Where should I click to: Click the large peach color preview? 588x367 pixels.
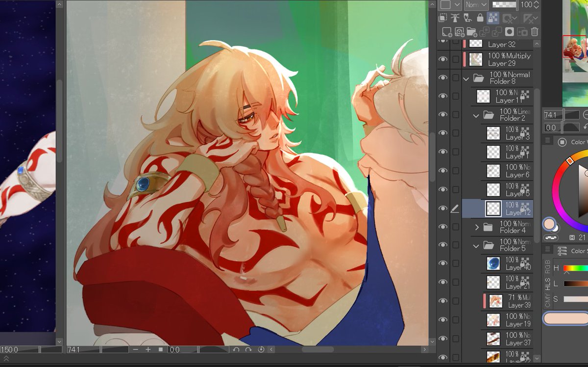565,318
